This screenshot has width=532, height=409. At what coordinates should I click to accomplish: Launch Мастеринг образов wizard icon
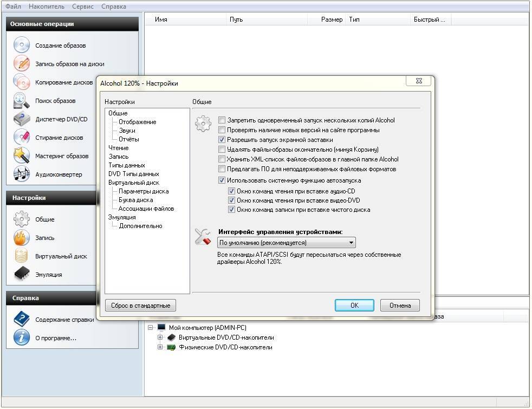21,156
